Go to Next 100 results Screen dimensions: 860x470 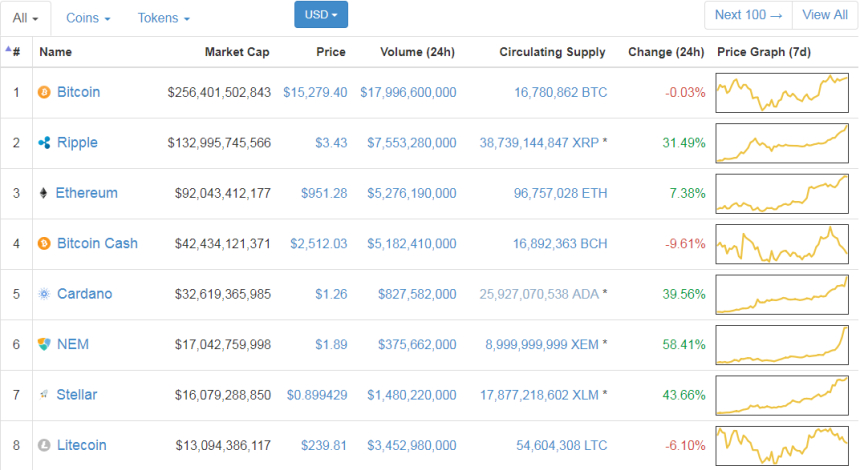coord(748,15)
